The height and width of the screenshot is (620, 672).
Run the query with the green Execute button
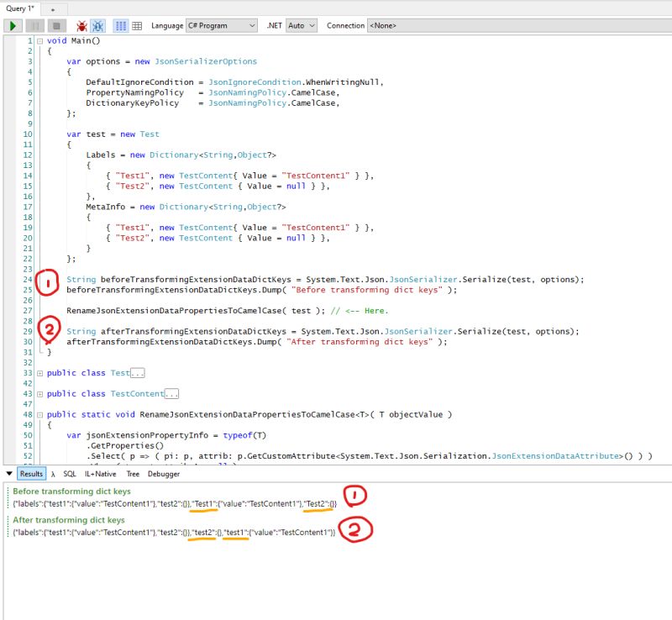pos(12,25)
